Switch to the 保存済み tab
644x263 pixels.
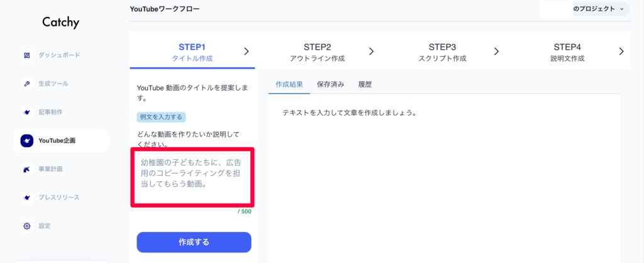coord(330,84)
